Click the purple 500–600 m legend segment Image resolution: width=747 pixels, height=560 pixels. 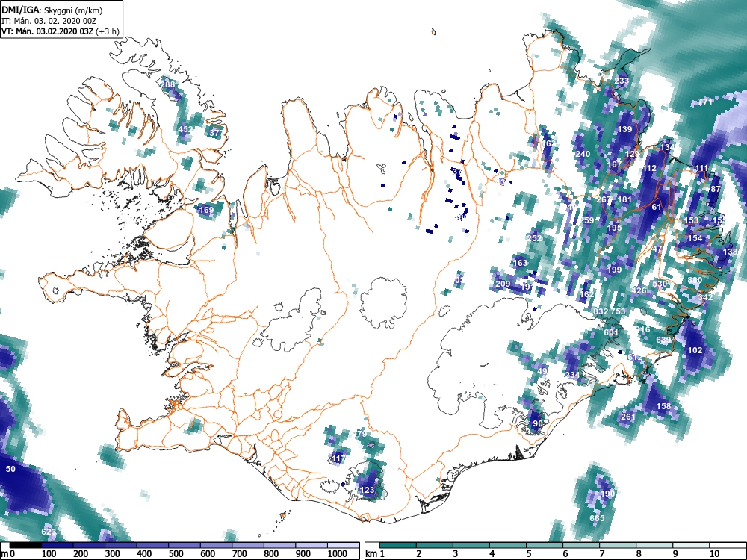(x=185, y=545)
